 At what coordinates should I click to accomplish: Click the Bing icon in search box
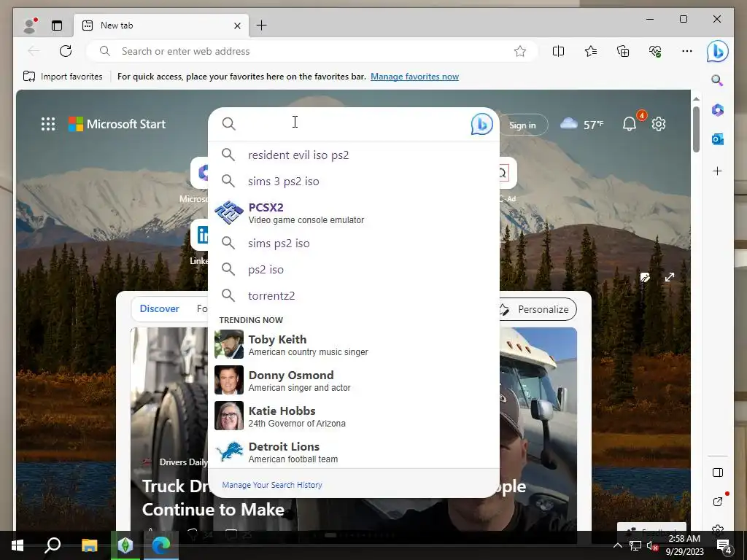(x=481, y=124)
